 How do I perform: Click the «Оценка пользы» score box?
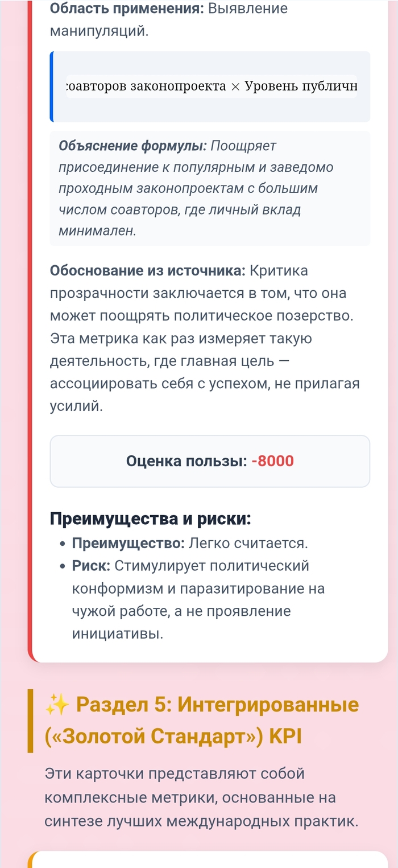click(x=210, y=461)
